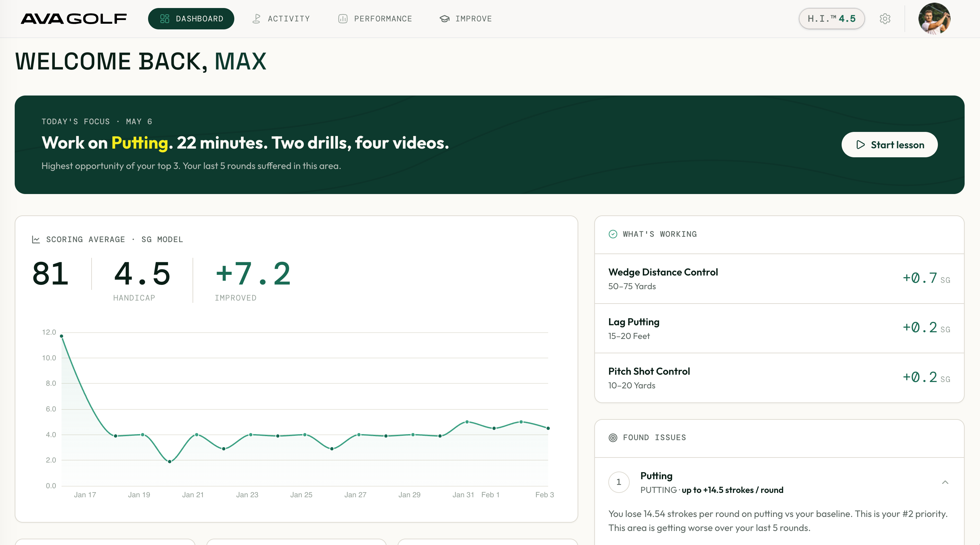This screenshot has height=545, width=980.
Task: Click the Scoring Average chart icon
Action: click(36, 239)
